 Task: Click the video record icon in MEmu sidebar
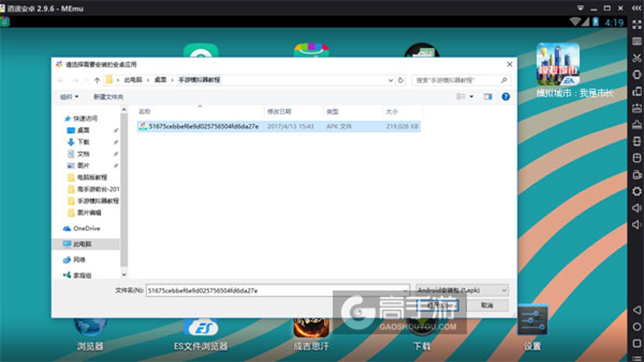636,174
